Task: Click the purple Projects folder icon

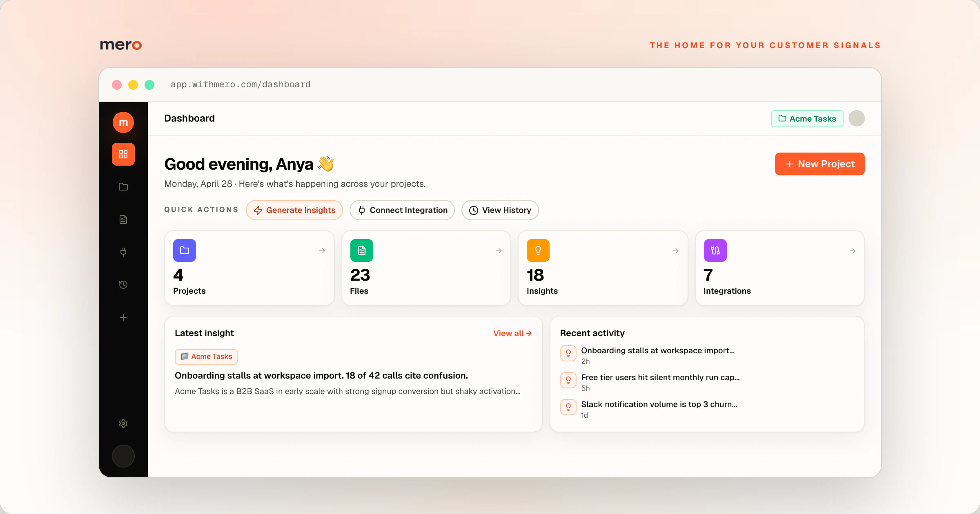Action: point(185,250)
